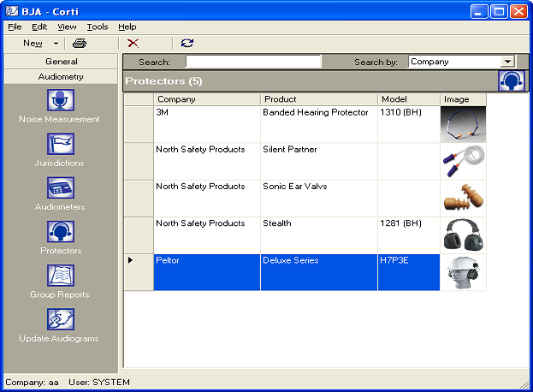
Task: Select the 3M row header selector
Action: [x=139, y=124]
